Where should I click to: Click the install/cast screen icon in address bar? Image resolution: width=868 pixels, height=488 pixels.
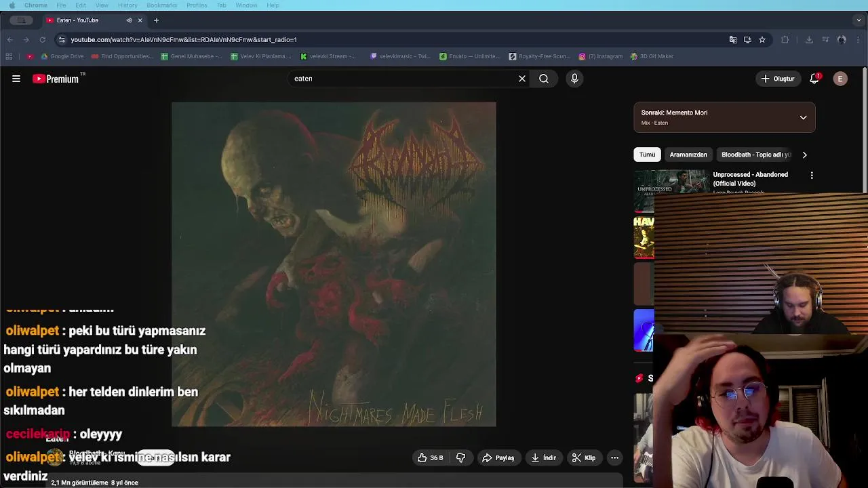point(747,40)
